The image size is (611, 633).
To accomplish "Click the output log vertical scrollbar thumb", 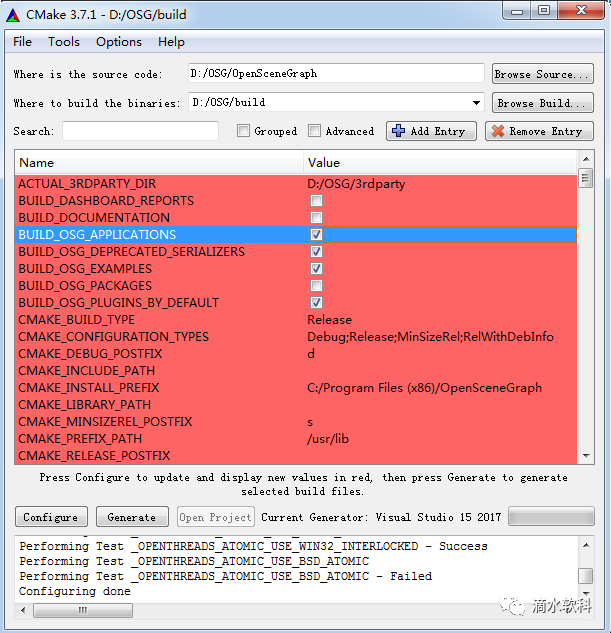I will [586, 576].
